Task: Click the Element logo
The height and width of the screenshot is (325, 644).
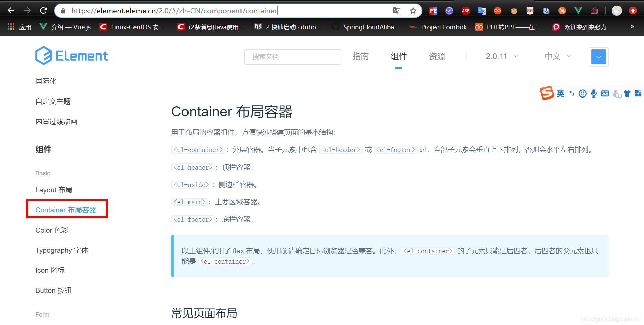Action: (71, 55)
